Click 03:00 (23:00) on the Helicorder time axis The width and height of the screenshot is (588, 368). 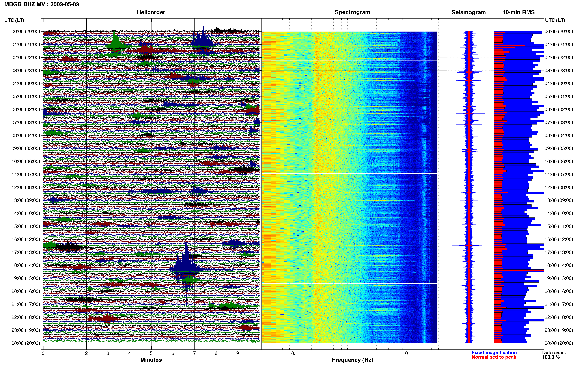(26, 71)
